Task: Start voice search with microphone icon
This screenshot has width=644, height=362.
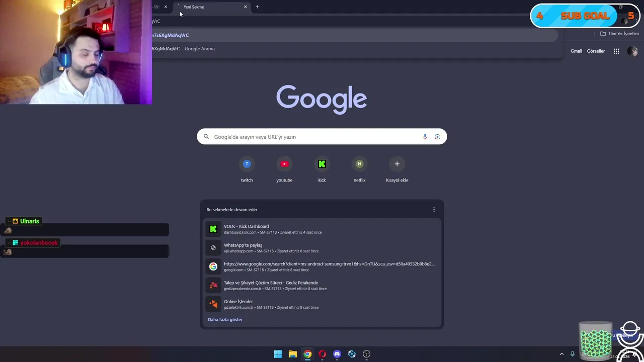Action: click(425, 137)
